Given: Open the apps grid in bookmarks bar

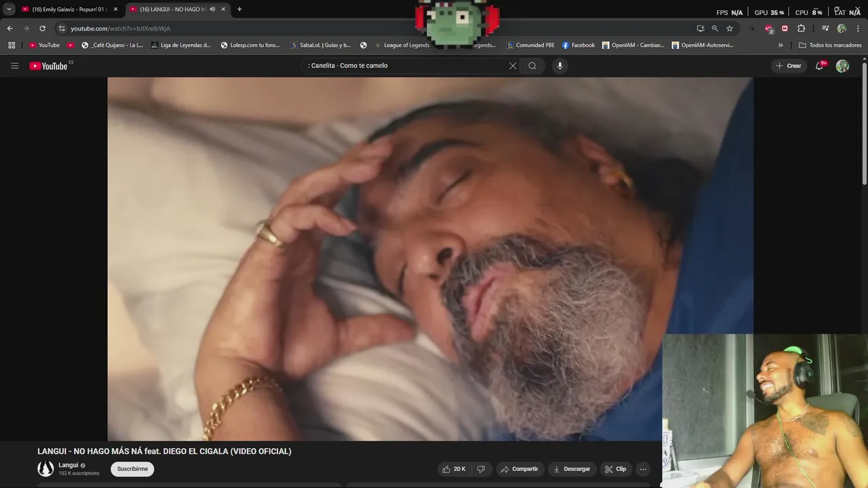Looking at the screenshot, I should [12, 45].
